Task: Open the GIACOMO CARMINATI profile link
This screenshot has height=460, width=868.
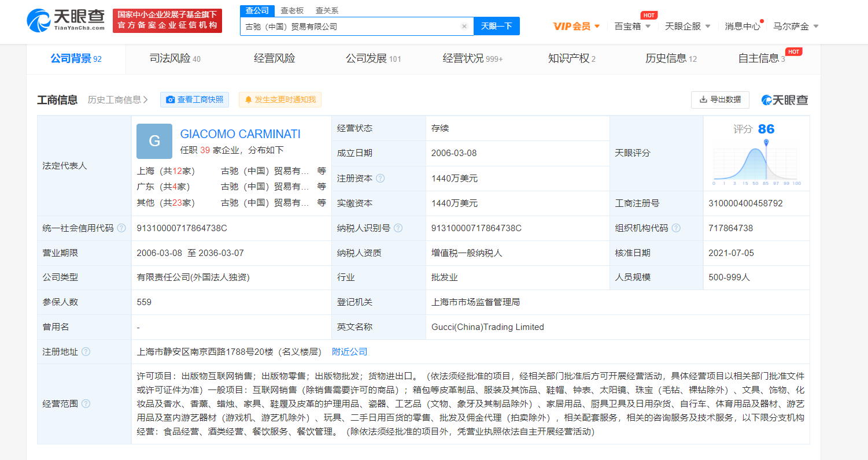Action: point(240,134)
